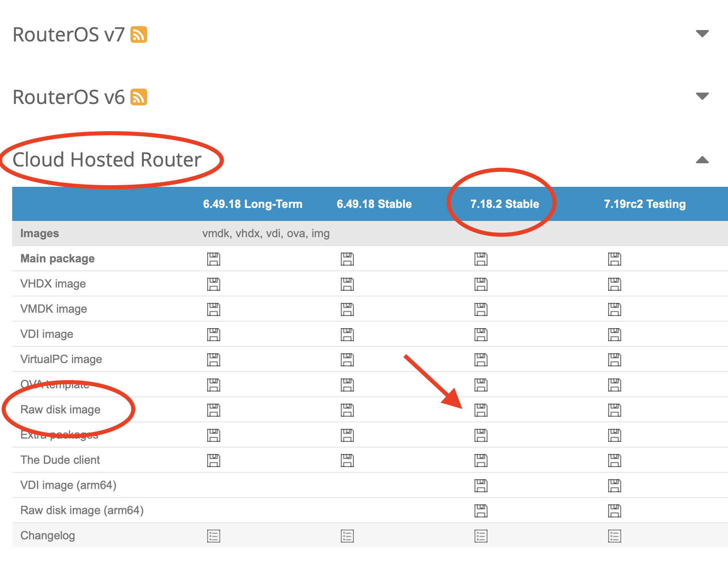The image size is (728, 571).
Task: Click the VDI image (arm64) row label
Action: point(69,485)
